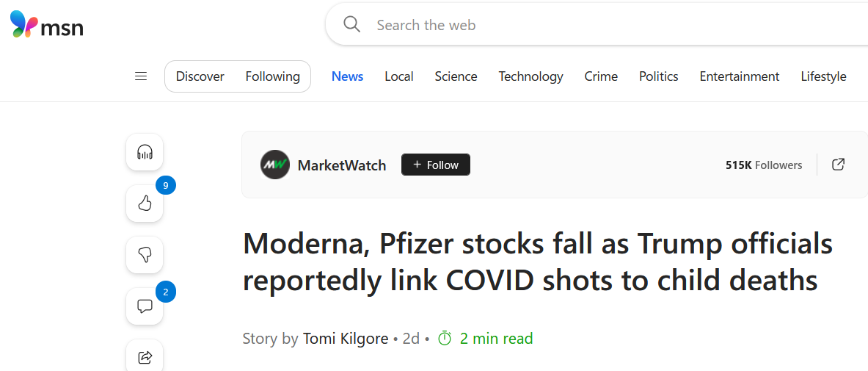The width and height of the screenshot is (868, 371).
Task: Go to the Politics section
Action: point(658,76)
